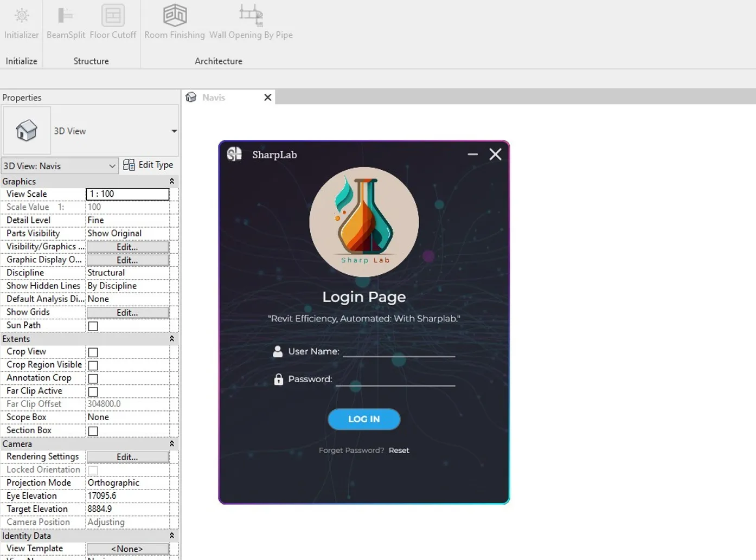Collapse the Camera section
Image resolution: width=756 pixels, height=560 pixels.
172,444
